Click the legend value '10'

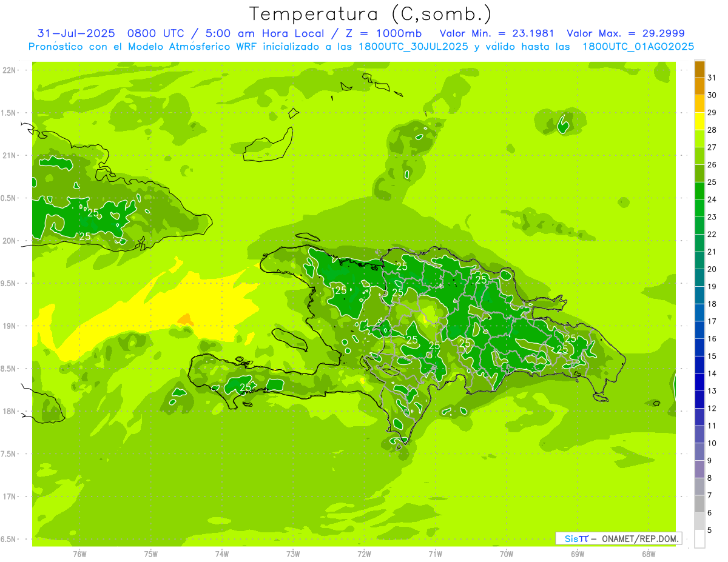[x=712, y=443]
